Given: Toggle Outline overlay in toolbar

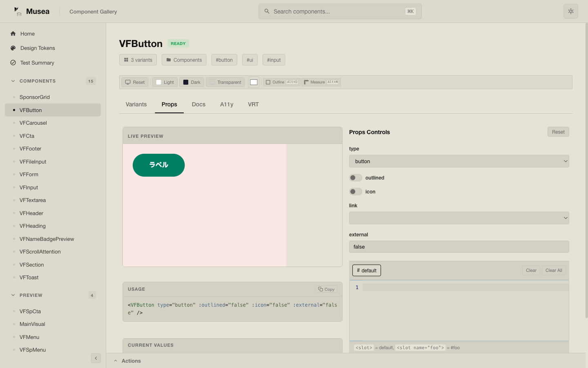Looking at the screenshot, I should (x=282, y=82).
